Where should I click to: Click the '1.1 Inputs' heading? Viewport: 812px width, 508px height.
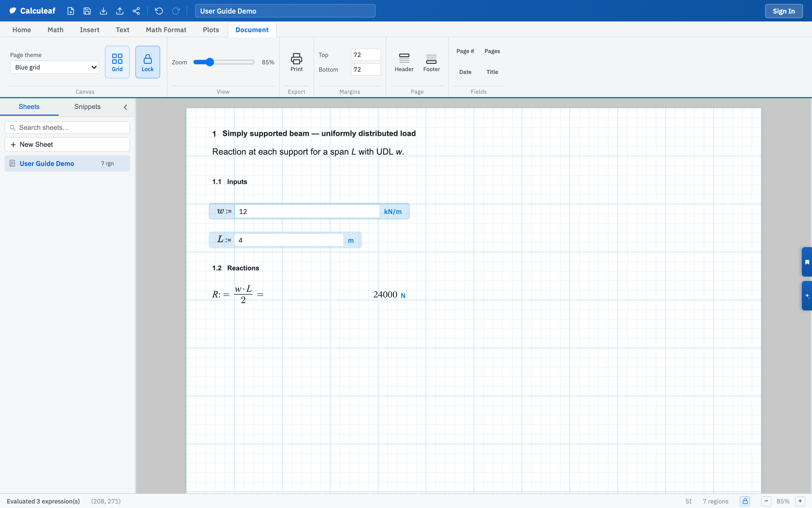click(230, 182)
